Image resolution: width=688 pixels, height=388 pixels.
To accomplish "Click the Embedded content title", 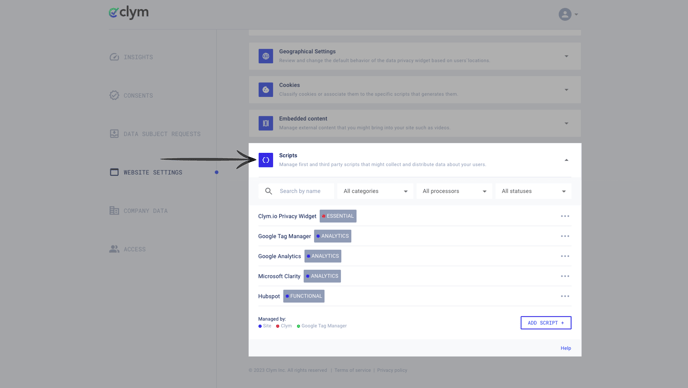I will click(303, 119).
